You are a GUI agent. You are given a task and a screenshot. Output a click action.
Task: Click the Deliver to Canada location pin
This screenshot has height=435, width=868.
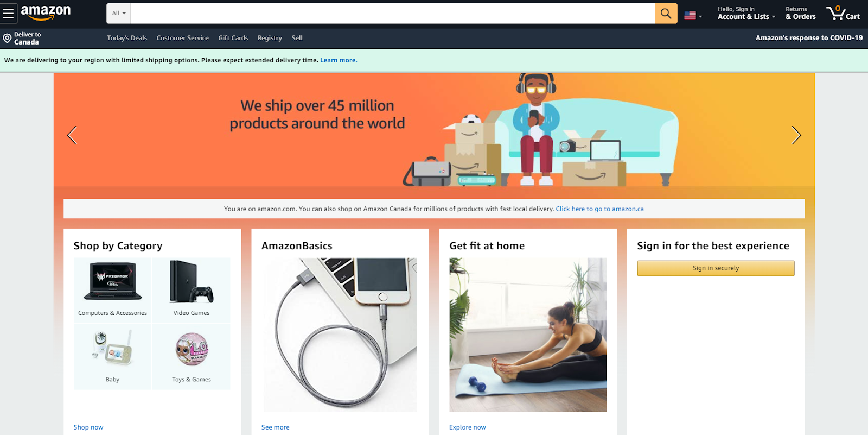[7, 38]
